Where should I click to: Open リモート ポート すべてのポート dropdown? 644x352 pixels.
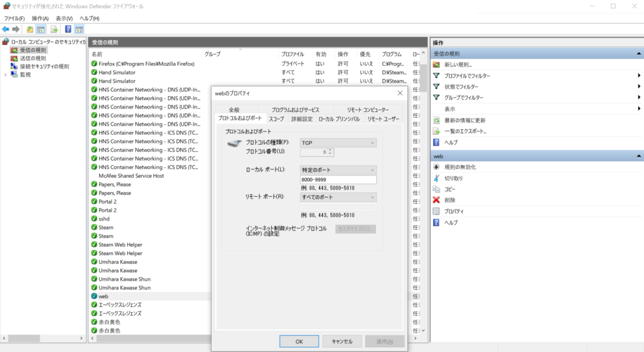point(338,197)
